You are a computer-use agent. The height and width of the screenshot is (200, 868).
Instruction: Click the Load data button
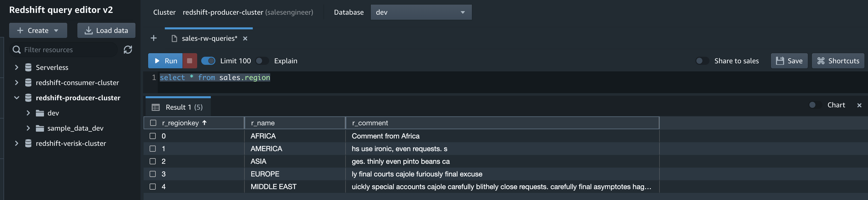click(106, 30)
